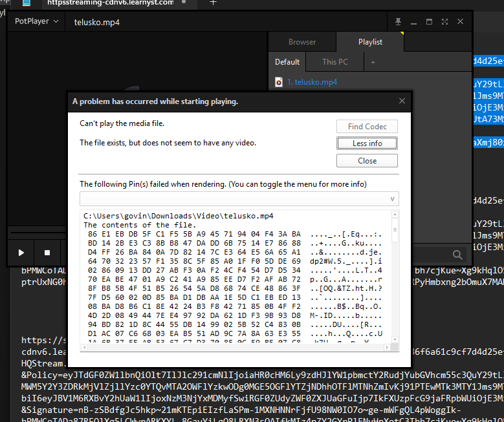
Task: Click the file path line C:\Users\govin\Downloads\Video\telusko.mp4
Action: [x=179, y=216]
